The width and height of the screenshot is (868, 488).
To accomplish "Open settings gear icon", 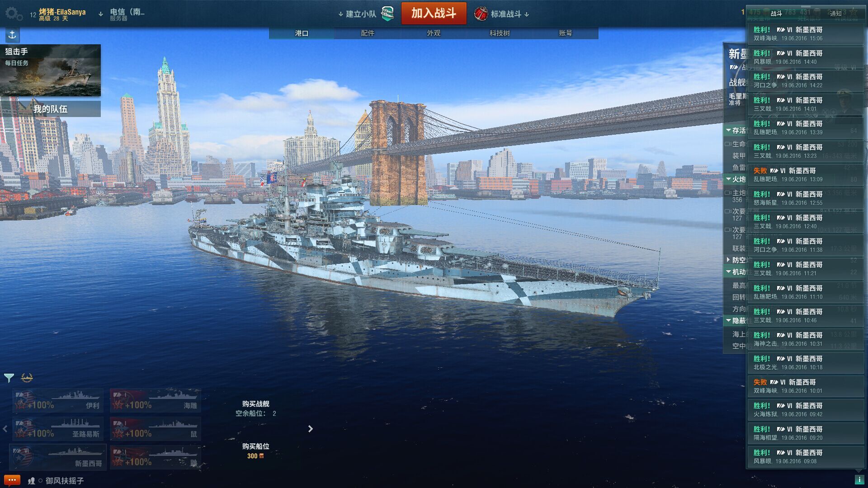I will pyautogui.click(x=14, y=14).
